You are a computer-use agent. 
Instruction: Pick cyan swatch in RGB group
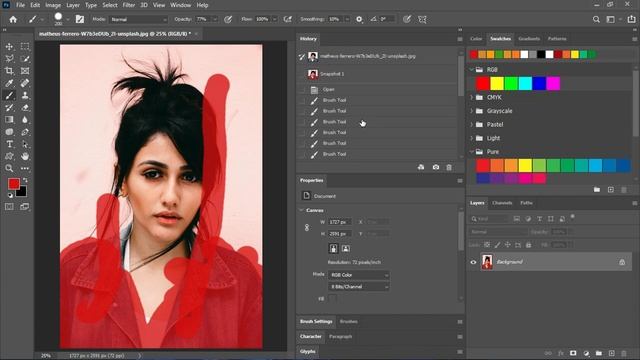(x=525, y=84)
